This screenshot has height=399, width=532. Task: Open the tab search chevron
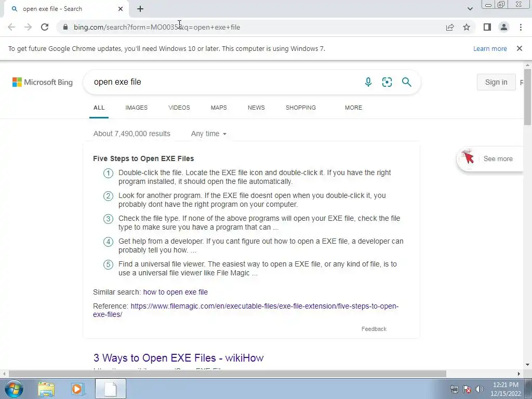pyautogui.click(x=470, y=9)
